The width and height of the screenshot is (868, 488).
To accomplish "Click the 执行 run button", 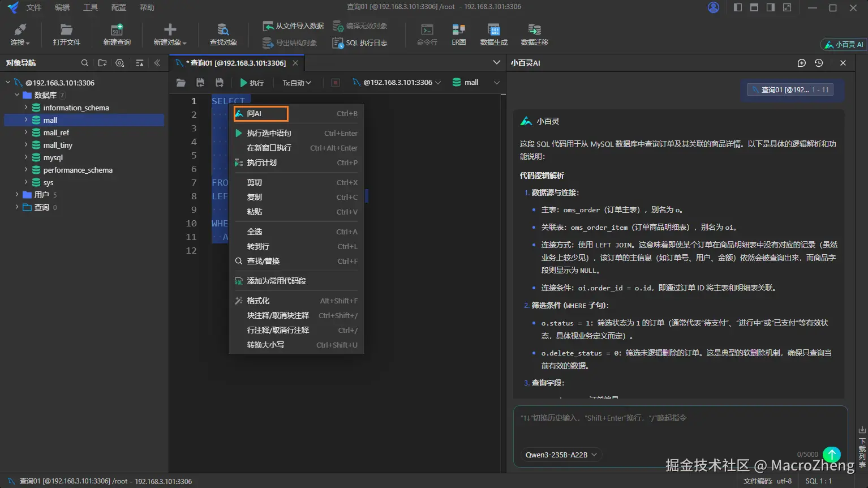I will point(252,83).
